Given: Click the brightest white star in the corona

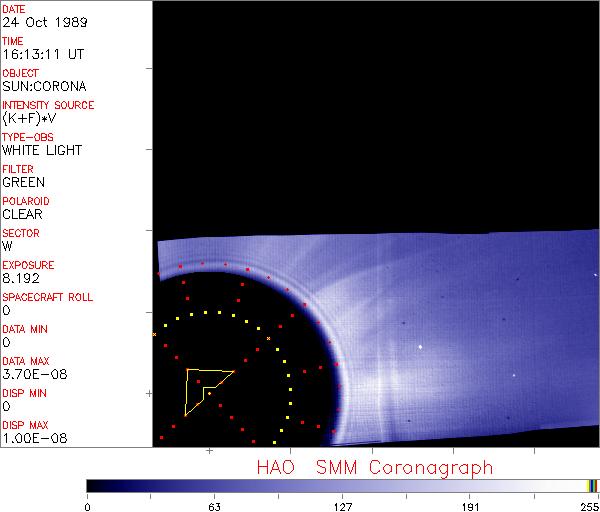Looking at the screenshot, I should click(x=420, y=347).
